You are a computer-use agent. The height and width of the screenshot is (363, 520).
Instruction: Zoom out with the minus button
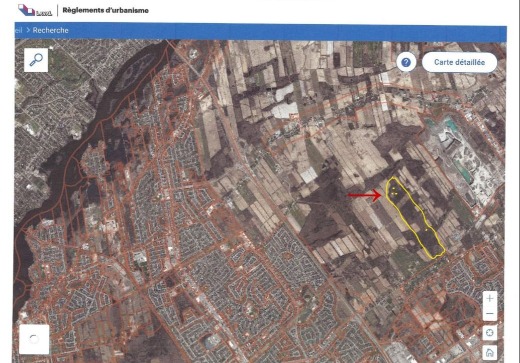click(x=489, y=314)
